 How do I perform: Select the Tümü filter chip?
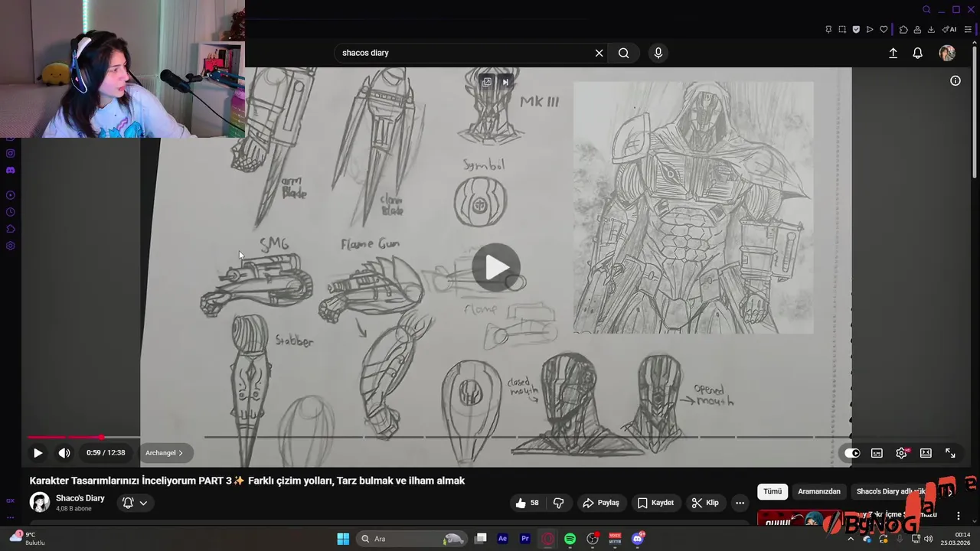tap(773, 491)
